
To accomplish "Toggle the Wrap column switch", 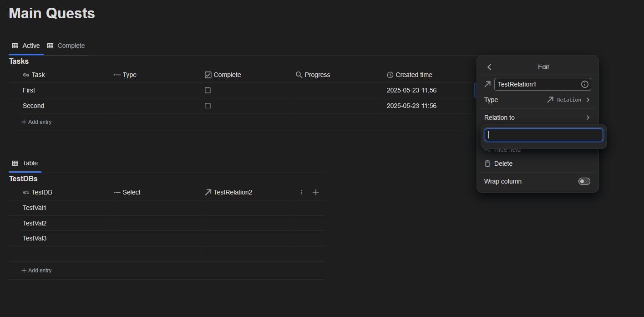I will [584, 181].
